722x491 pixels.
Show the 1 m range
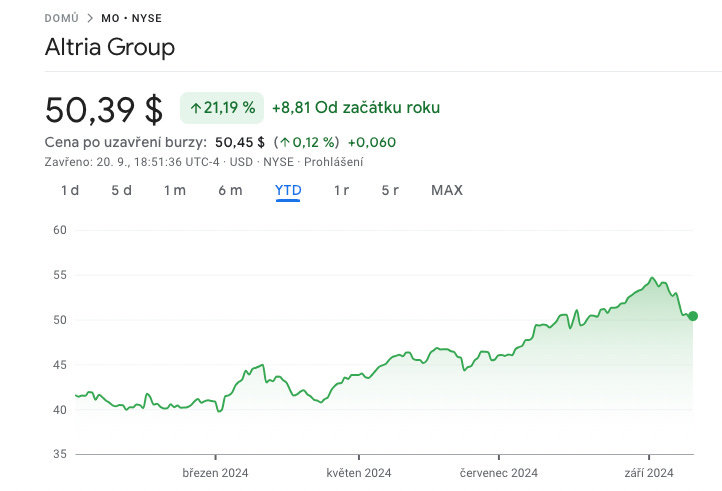tap(175, 190)
